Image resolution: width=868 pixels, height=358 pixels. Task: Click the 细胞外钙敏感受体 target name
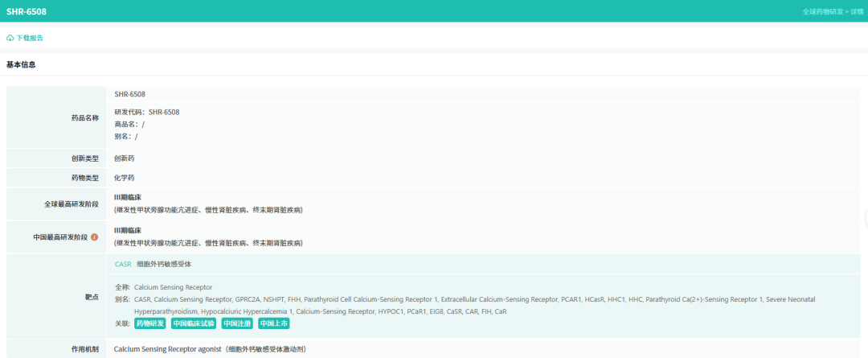point(165,265)
